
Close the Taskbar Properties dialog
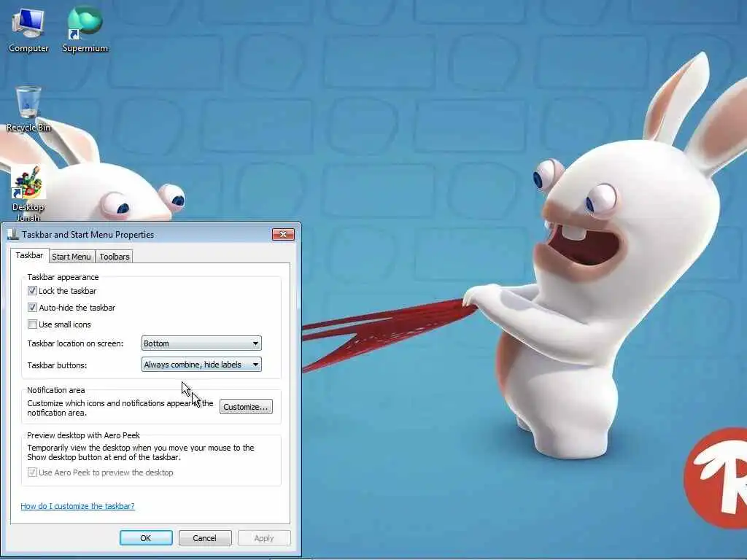tap(284, 234)
